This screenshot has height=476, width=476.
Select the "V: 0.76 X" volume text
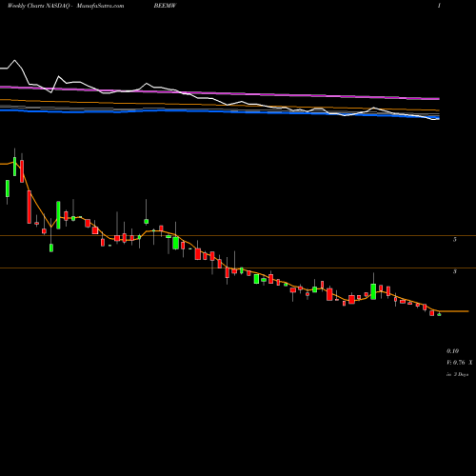pos(459,362)
